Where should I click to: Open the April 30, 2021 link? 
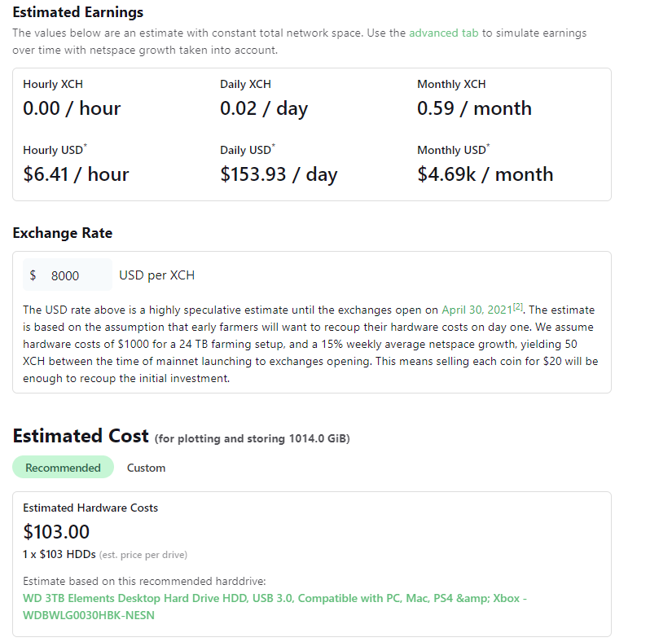pyautogui.click(x=476, y=310)
